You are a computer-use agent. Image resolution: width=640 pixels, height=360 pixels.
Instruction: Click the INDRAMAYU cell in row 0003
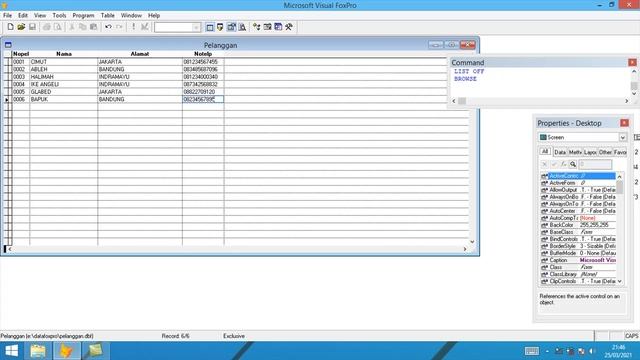click(140, 77)
